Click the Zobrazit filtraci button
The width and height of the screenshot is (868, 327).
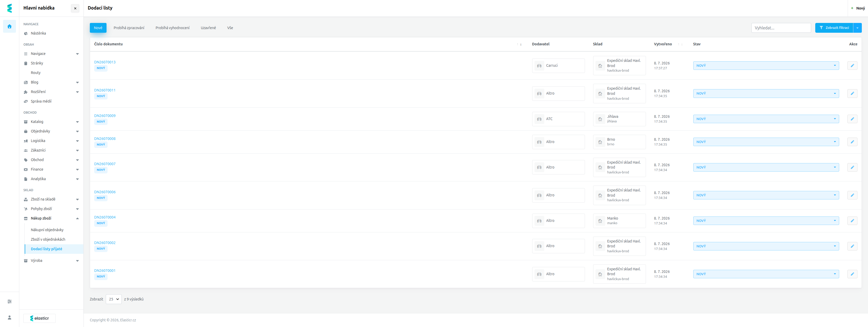tap(834, 28)
